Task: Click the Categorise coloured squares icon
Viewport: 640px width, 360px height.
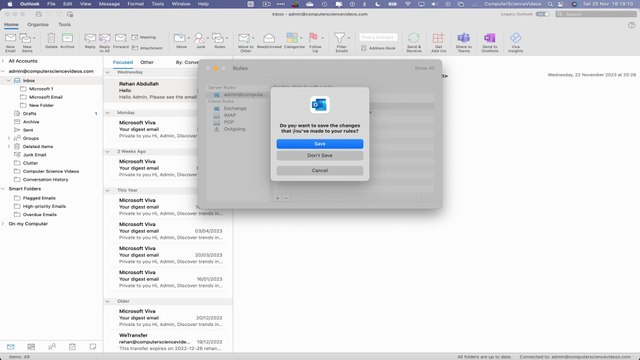Action: click(x=292, y=38)
